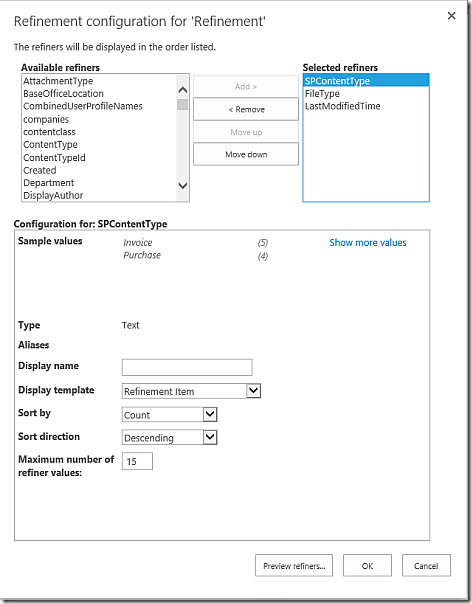Click the Add > button
The height and width of the screenshot is (604, 472).
pyautogui.click(x=246, y=87)
